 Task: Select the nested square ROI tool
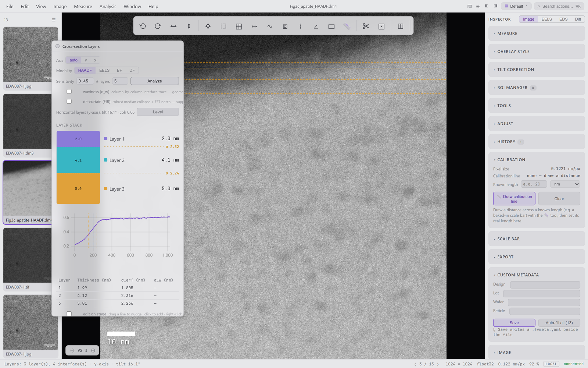tap(285, 26)
